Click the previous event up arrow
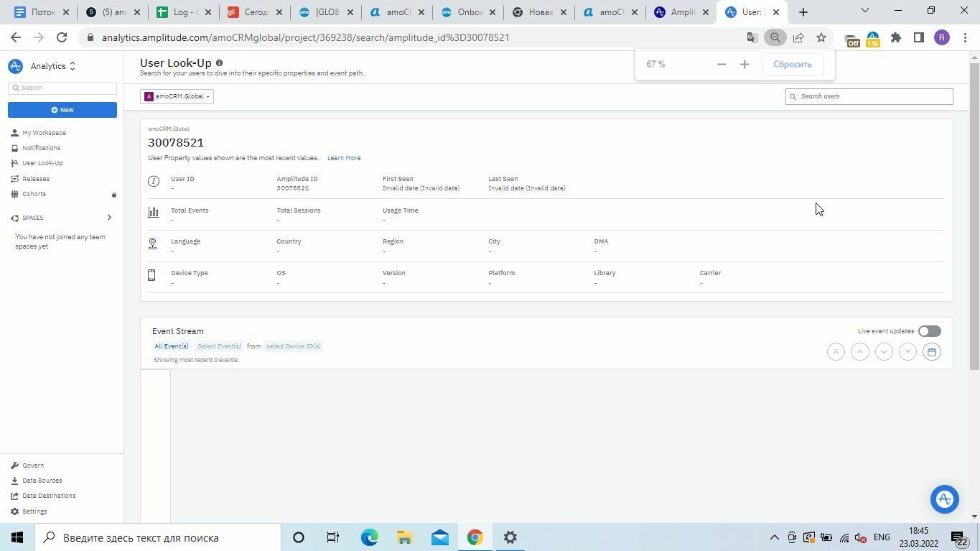The width and height of the screenshot is (980, 551). pos(859,352)
